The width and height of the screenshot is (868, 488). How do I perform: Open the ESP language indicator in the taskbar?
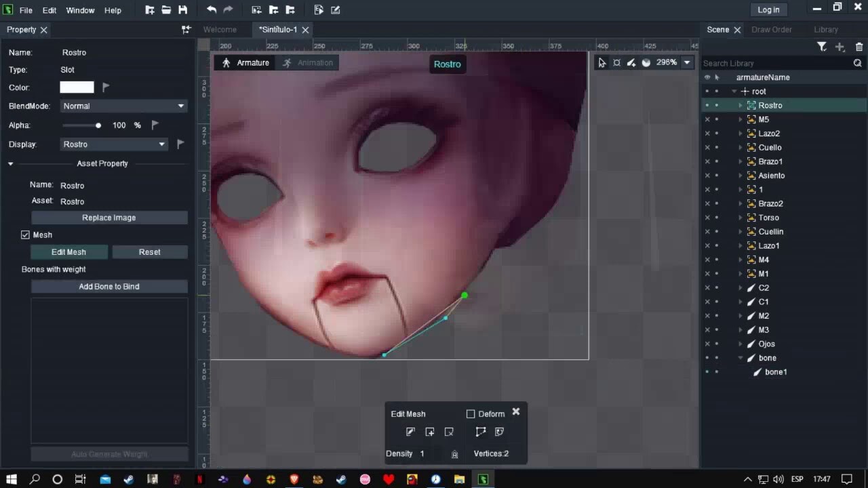(797, 479)
